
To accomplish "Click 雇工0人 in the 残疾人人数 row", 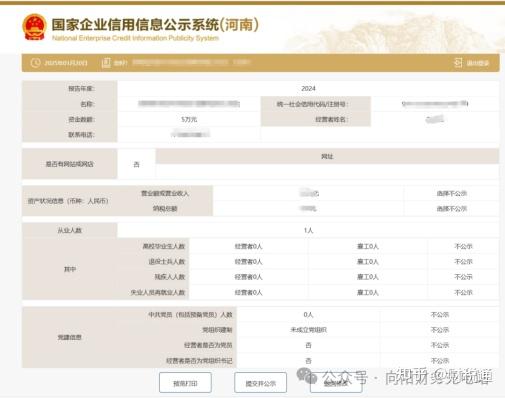I will pyautogui.click(x=368, y=277).
